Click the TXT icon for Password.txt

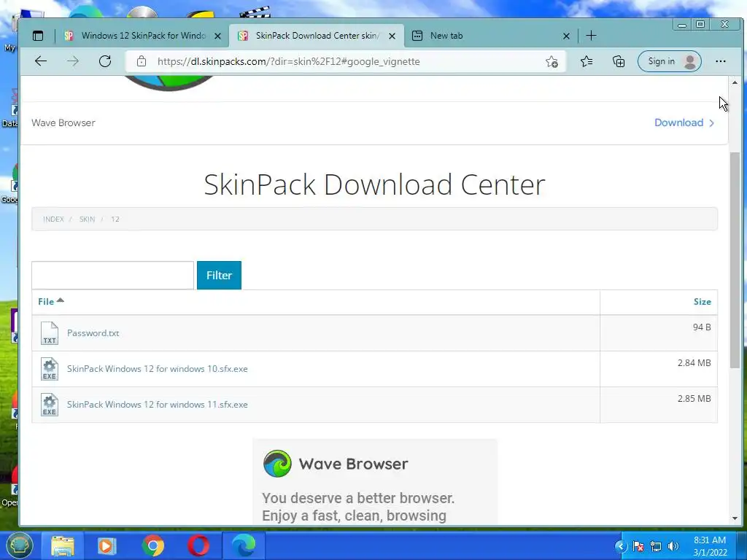pyautogui.click(x=50, y=332)
